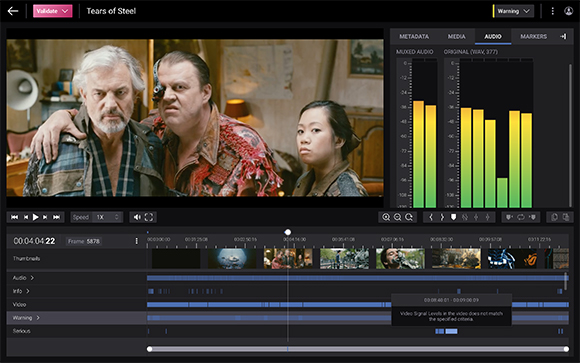This screenshot has width=580, height=363.
Task: Expand the Info track row
Action: click(28, 291)
